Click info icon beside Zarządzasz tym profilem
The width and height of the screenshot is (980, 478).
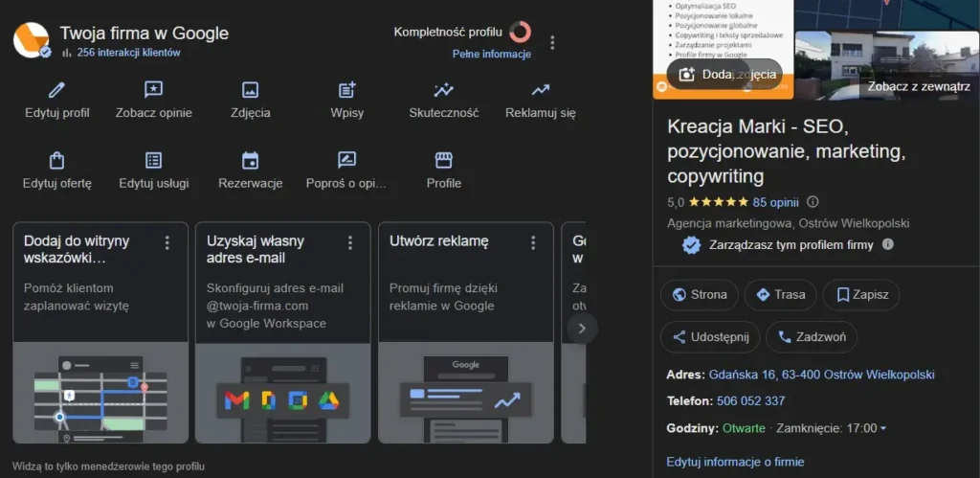887,244
